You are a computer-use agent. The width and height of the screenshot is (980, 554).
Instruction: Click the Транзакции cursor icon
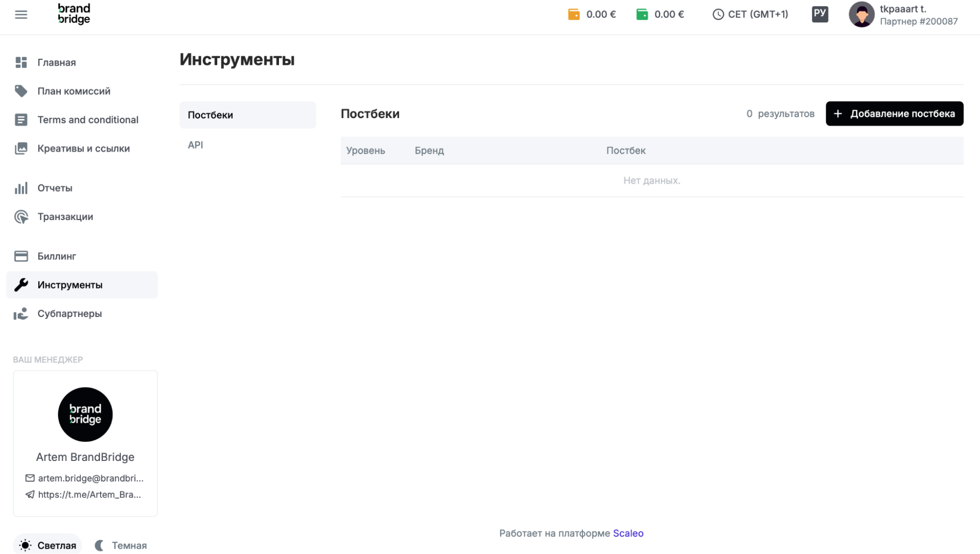tap(21, 217)
